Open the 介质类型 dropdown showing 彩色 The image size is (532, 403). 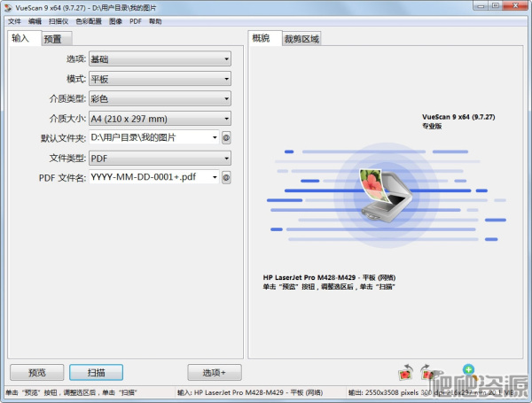tap(160, 98)
